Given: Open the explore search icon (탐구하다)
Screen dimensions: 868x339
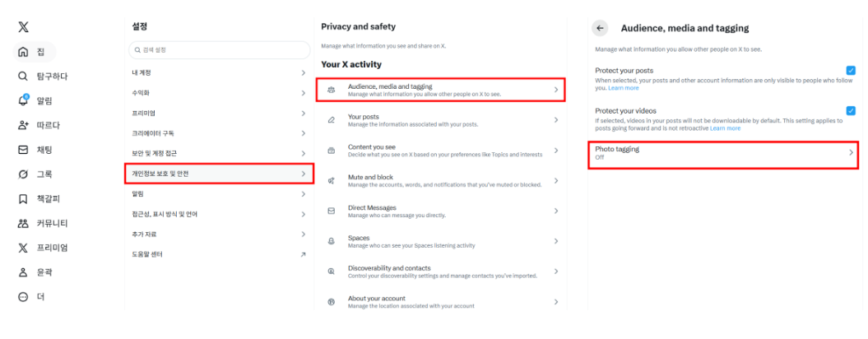Looking at the screenshot, I should (23, 77).
